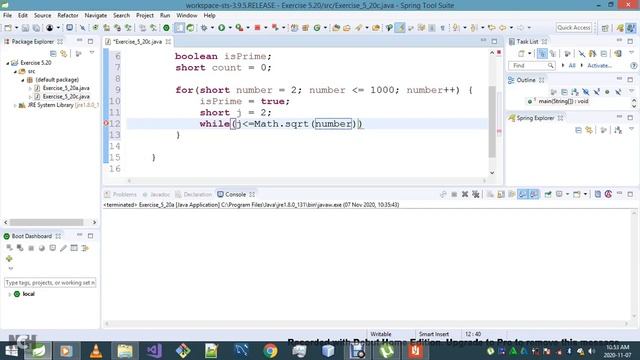
Task: Click the Windows Start button
Action: (11, 351)
